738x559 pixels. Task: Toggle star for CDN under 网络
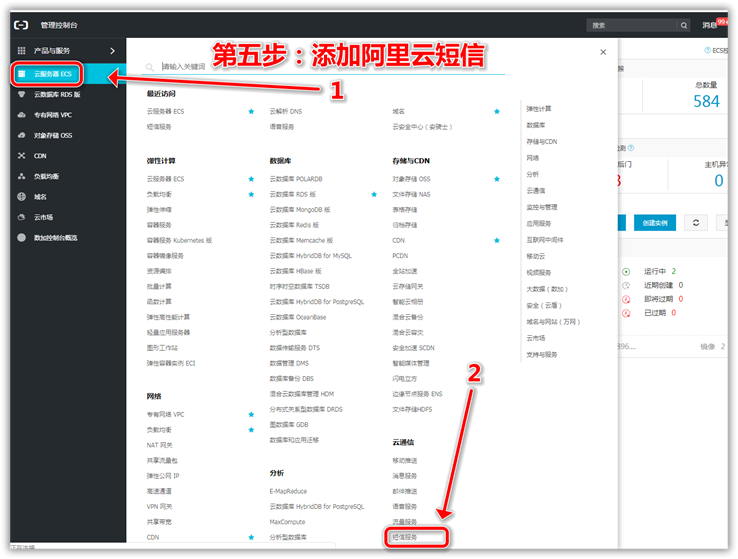tap(251, 537)
